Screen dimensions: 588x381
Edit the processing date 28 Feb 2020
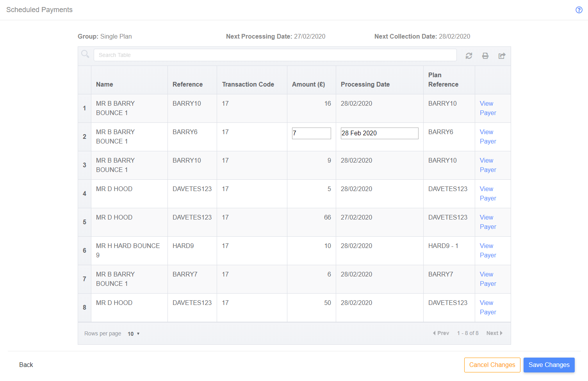click(380, 133)
